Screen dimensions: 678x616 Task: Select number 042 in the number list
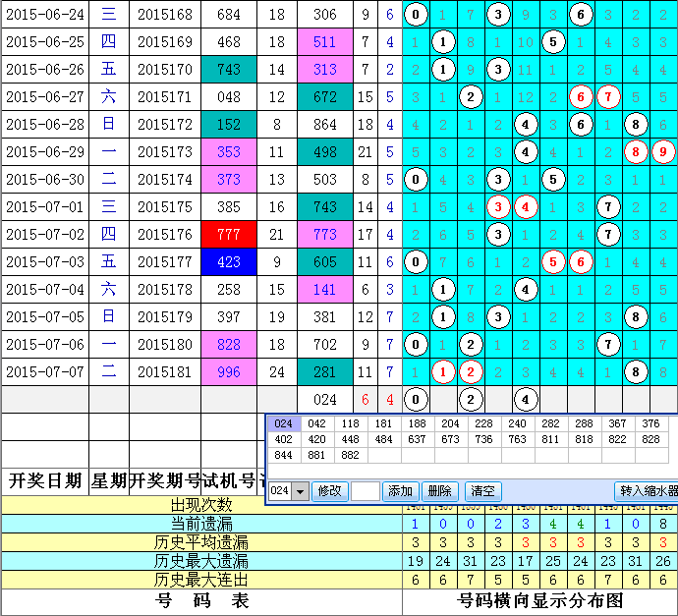point(315,423)
